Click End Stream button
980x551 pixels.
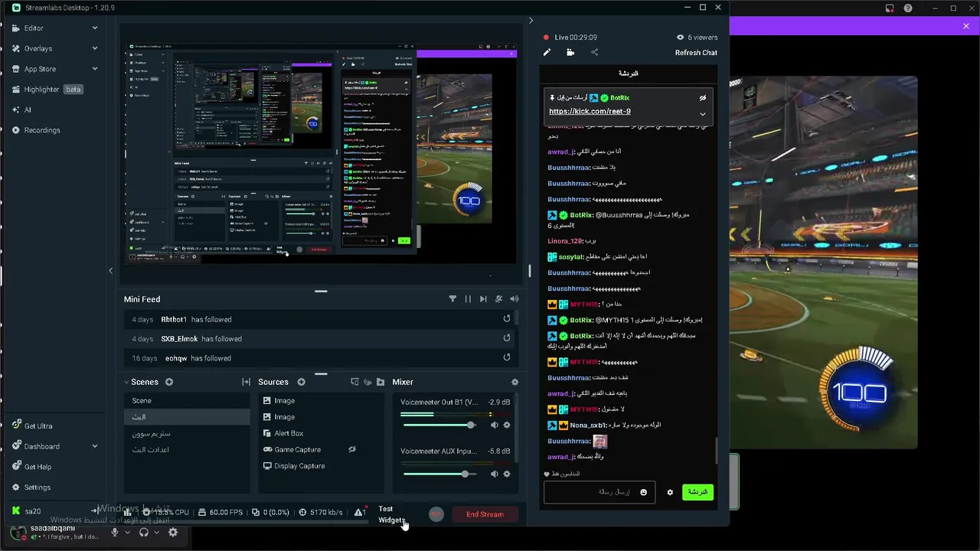(x=485, y=514)
